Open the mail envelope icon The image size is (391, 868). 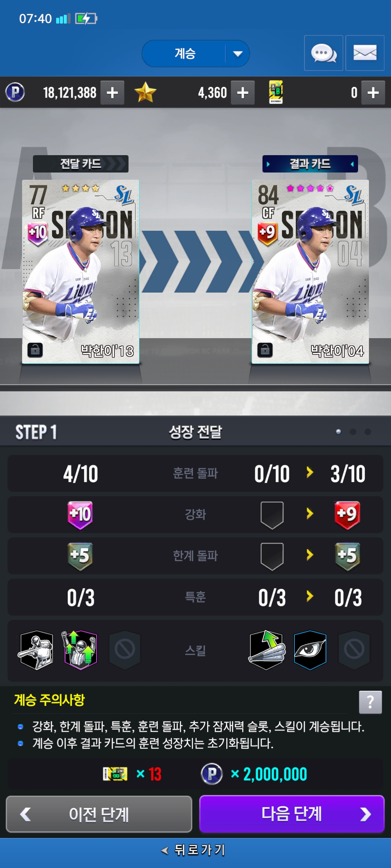pos(365,53)
